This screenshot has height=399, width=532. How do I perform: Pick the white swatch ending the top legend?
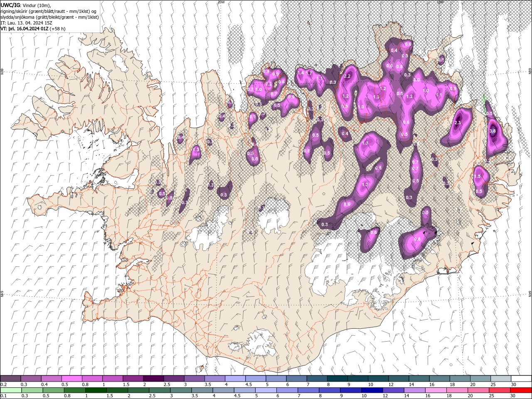click(521, 379)
